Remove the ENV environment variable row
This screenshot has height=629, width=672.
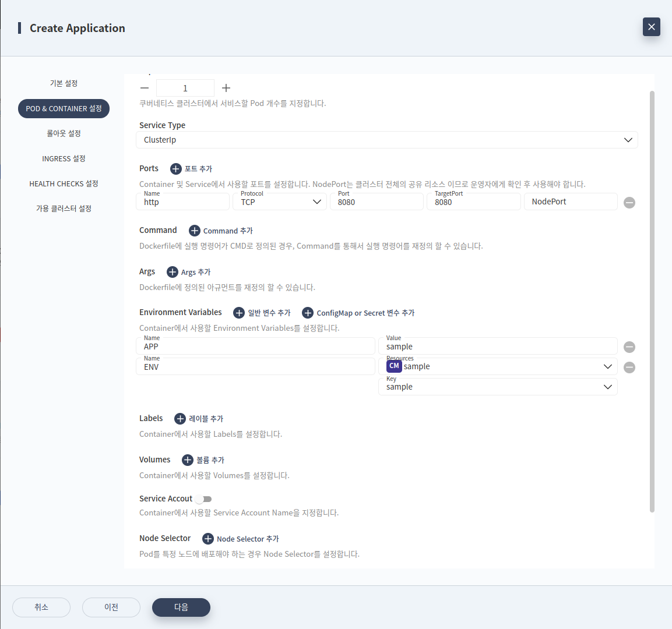coord(629,367)
